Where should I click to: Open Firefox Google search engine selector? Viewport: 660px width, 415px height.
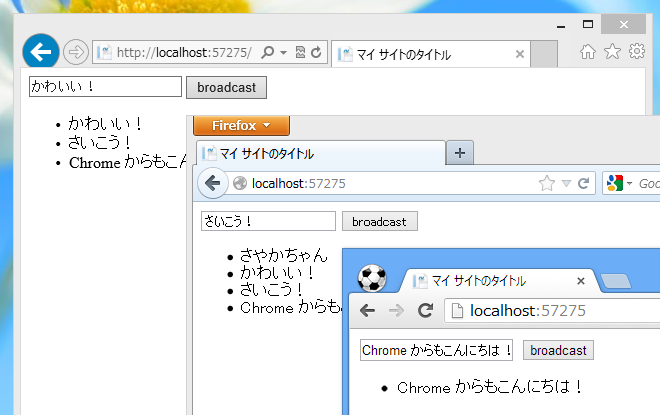(x=618, y=184)
